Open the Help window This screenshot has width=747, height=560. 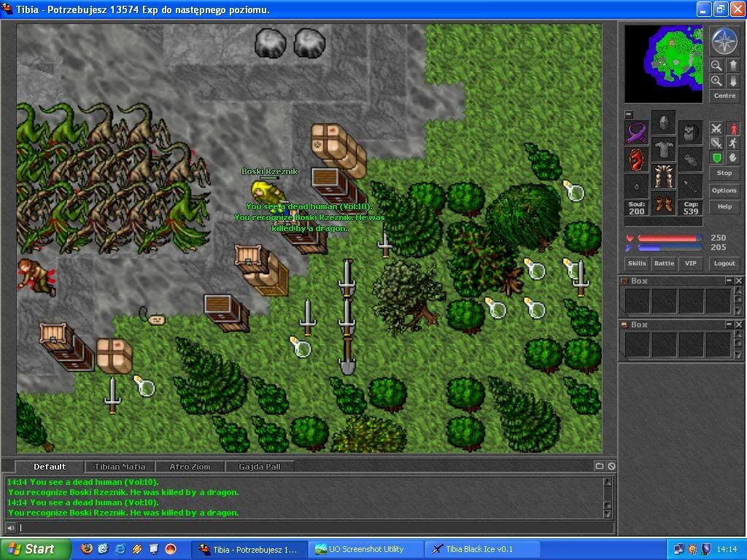724,206
